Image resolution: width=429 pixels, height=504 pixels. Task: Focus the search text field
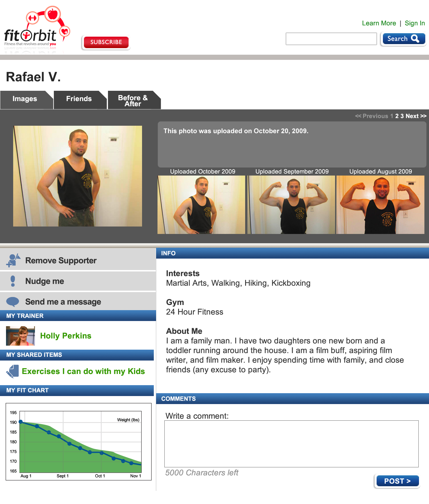331,39
